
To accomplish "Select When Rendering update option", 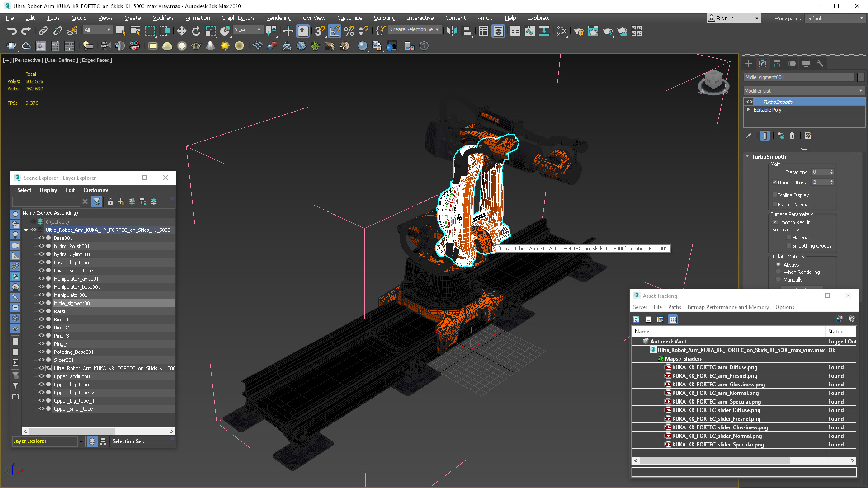I will pyautogui.click(x=778, y=272).
